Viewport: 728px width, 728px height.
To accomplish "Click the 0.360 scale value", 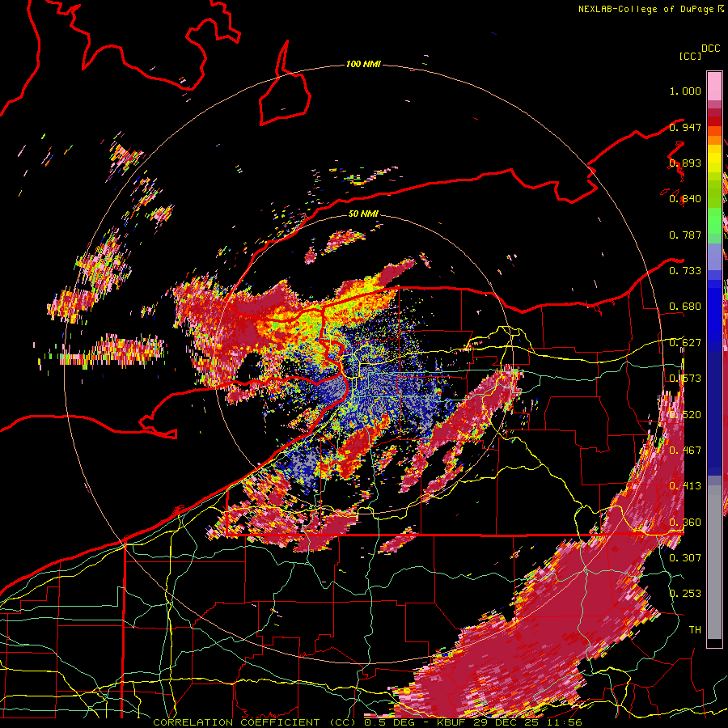I will coord(685,523).
